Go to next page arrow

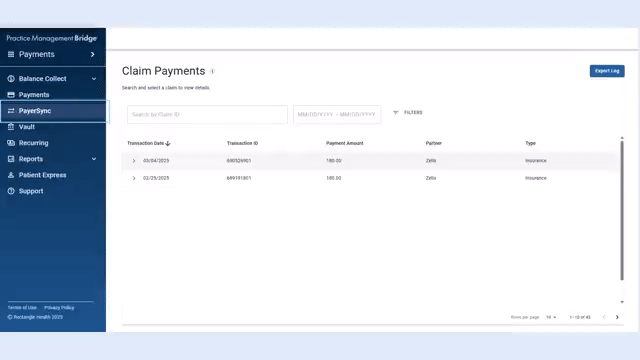[617, 317]
